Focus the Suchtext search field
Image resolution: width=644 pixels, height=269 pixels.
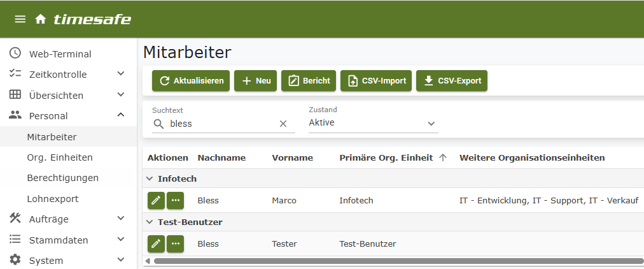223,124
